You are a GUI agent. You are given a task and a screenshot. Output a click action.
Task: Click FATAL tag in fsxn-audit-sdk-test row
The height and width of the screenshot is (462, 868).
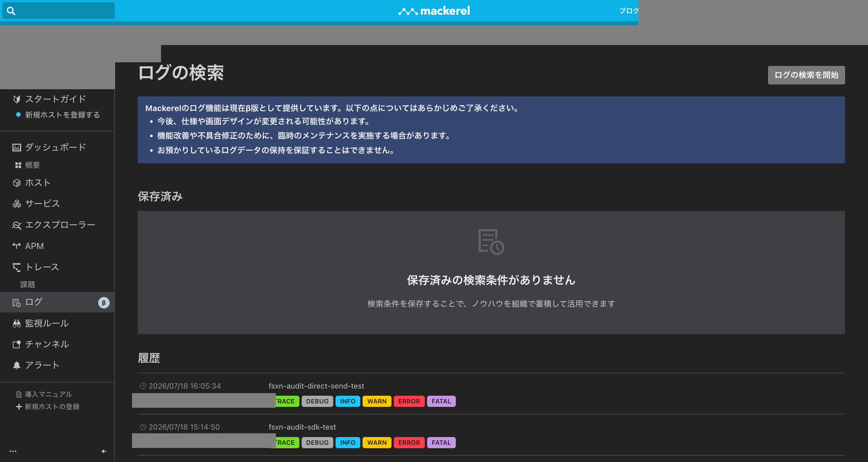(441, 442)
